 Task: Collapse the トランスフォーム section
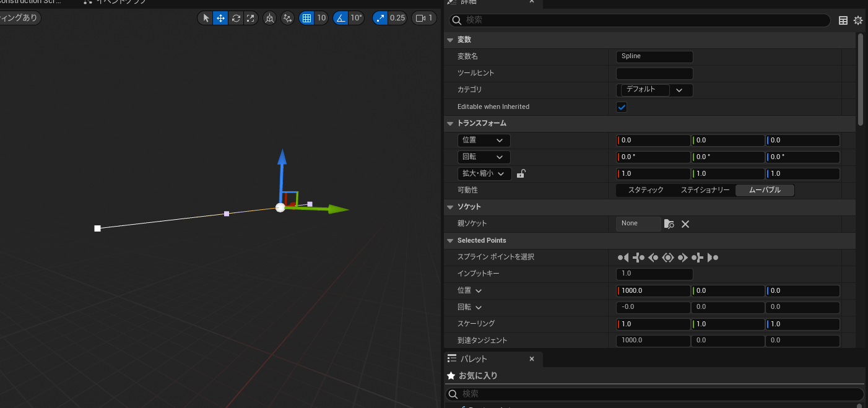tap(451, 123)
